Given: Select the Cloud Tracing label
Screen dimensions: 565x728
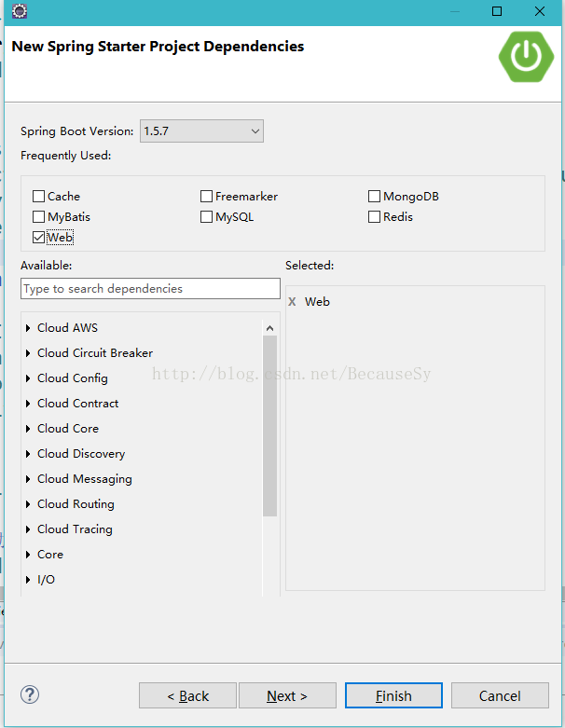Looking at the screenshot, I should (x=75, y=529).
